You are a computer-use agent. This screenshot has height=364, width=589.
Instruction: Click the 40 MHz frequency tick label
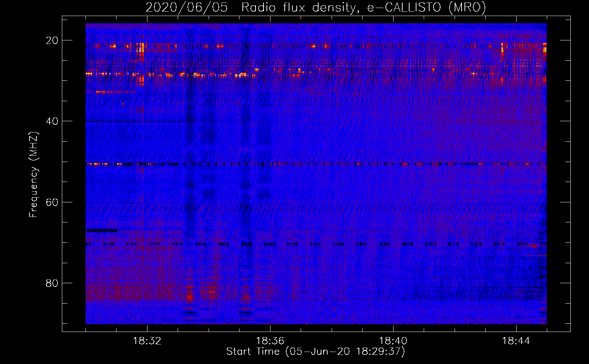52,121
